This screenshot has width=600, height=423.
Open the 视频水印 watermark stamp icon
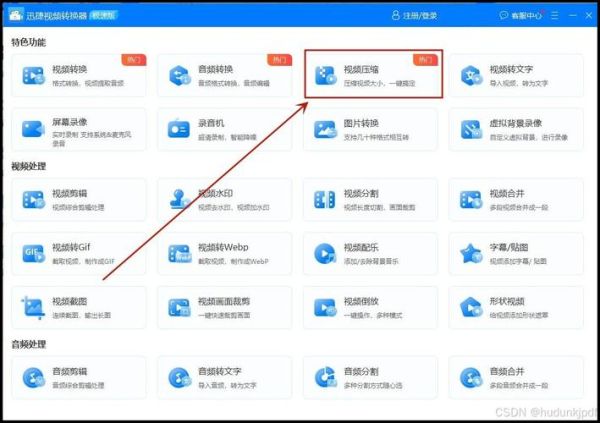coord(179,200)
